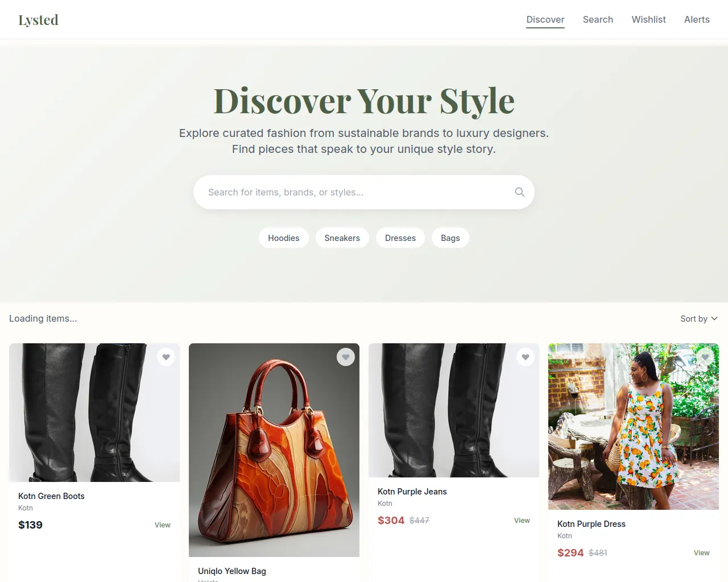Open the Uniqlo Yellow Bag product image
728x582 pixels.
(x=274, y=450)
